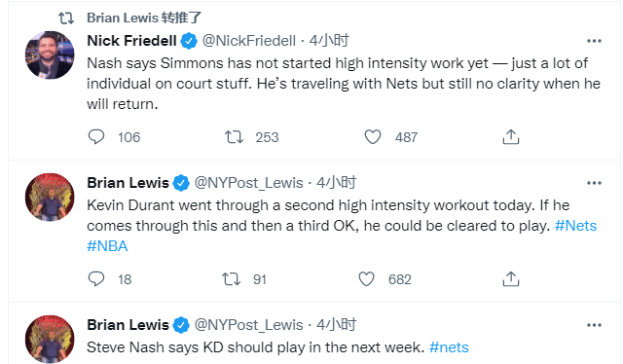Screen dimensions: 623x364
Task: Open the #NBA hashtag link
Action: pyautogui.click(x=107, y=246)
